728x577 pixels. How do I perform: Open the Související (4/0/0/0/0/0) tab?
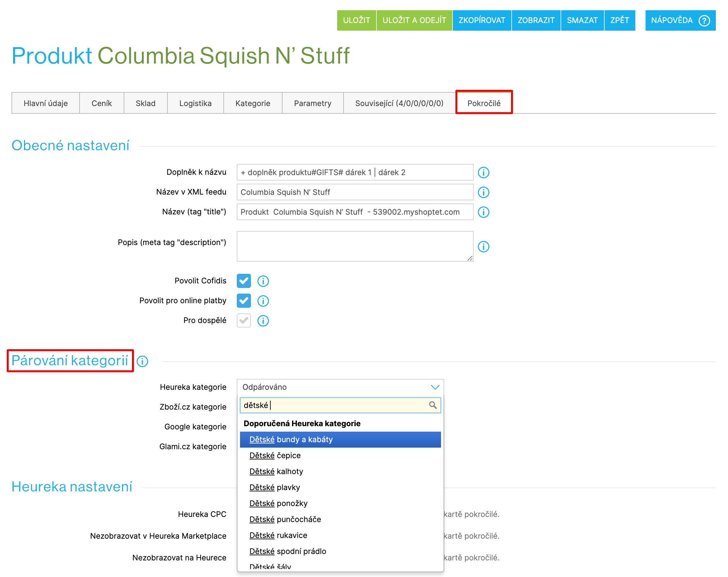399,103
